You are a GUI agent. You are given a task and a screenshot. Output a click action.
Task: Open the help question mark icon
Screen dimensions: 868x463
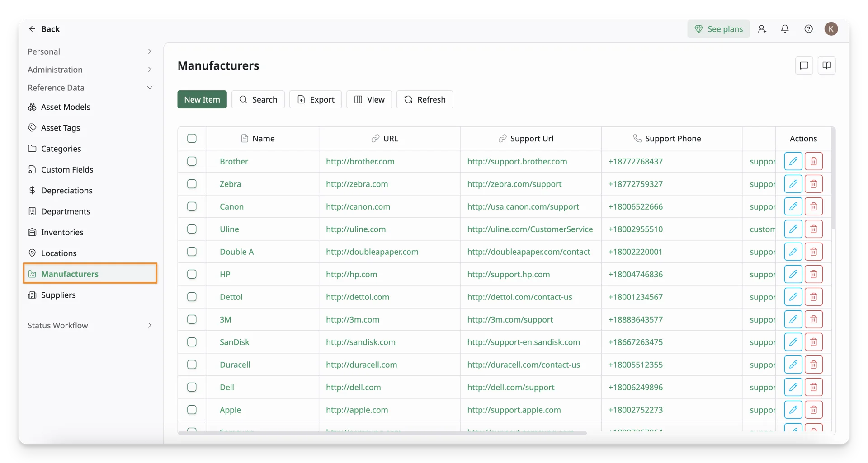tap(808, 29)
